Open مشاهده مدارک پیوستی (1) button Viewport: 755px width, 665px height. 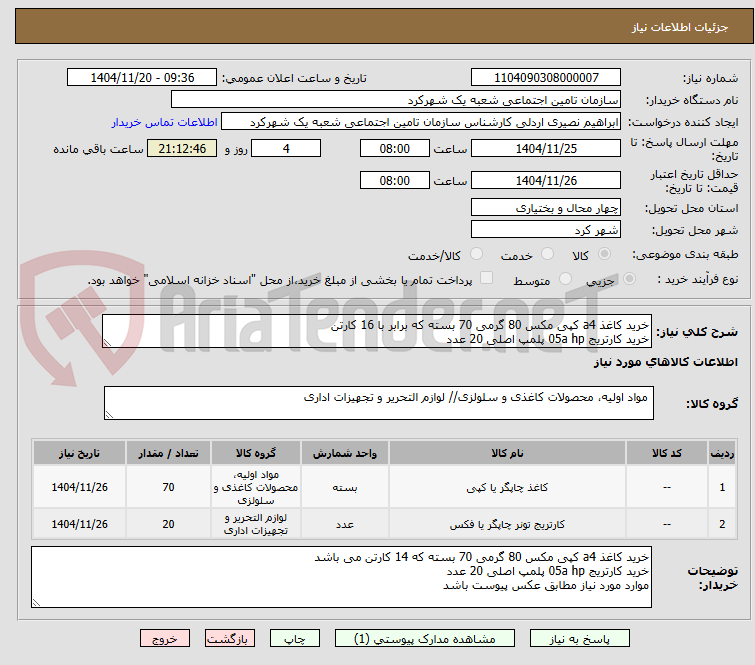click(x=424, y=639)
